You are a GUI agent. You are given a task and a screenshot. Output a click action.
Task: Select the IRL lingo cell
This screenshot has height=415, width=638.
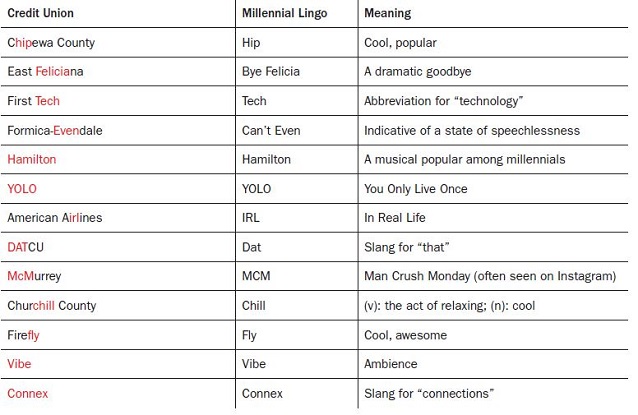[250, 218]
